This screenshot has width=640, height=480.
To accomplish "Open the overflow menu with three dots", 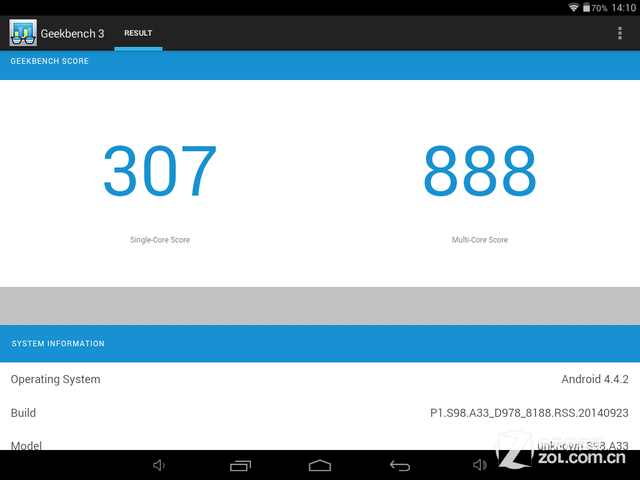I will click(x=620, y=33).
